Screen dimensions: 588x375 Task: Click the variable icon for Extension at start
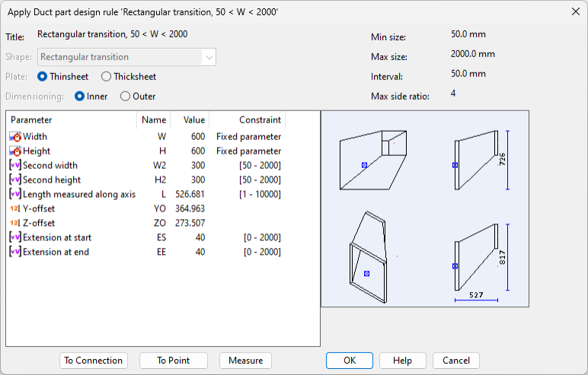(x=15, y=238)
